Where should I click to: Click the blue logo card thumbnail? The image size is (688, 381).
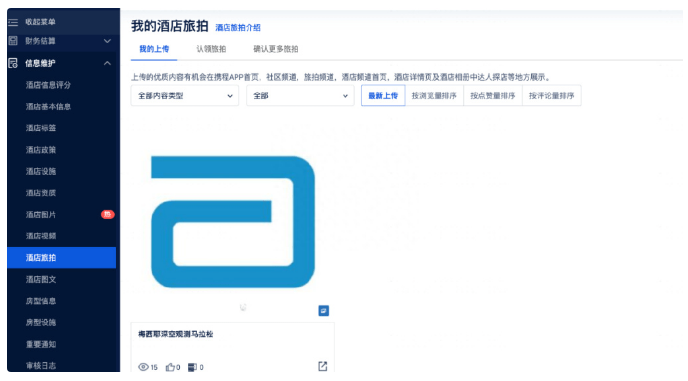click(x=233, y=222)
